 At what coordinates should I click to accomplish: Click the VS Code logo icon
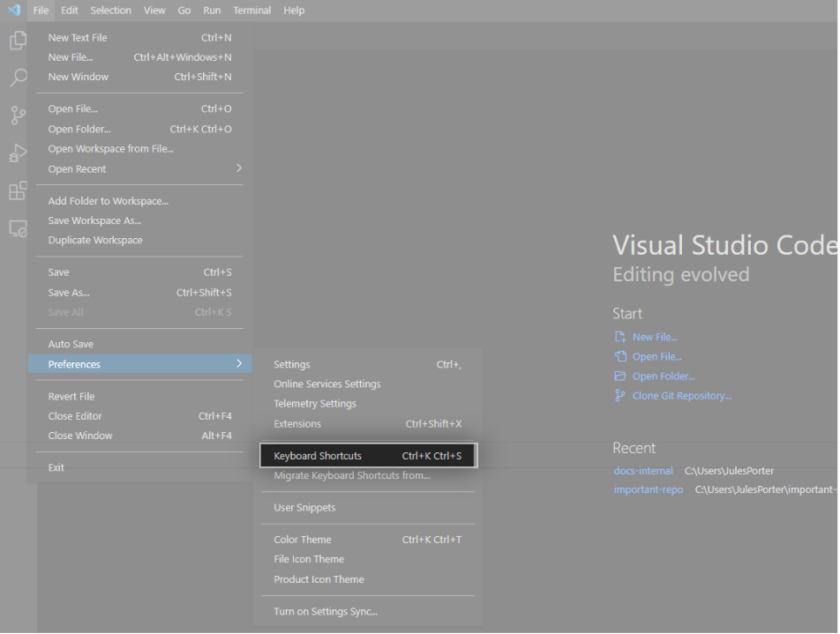pyautogui.click(x=14, y=10)
